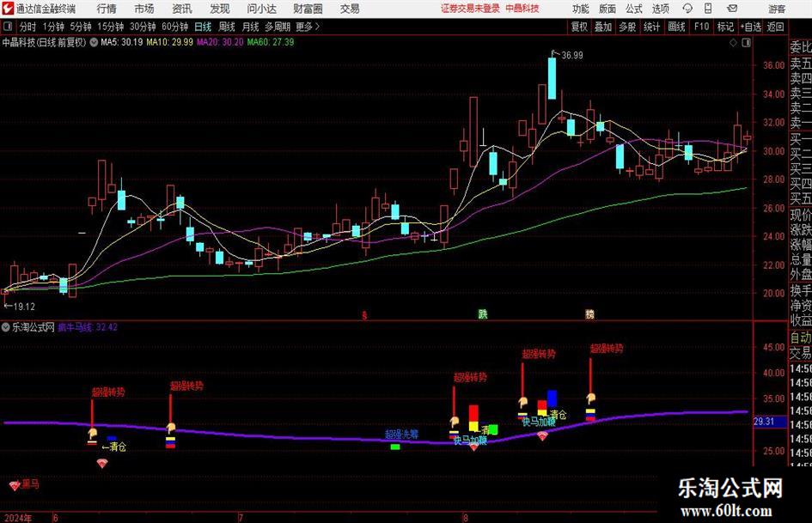The image size is (812, 523).
Task: Click the 标记 mark button
Action: (x=725, y=27)
